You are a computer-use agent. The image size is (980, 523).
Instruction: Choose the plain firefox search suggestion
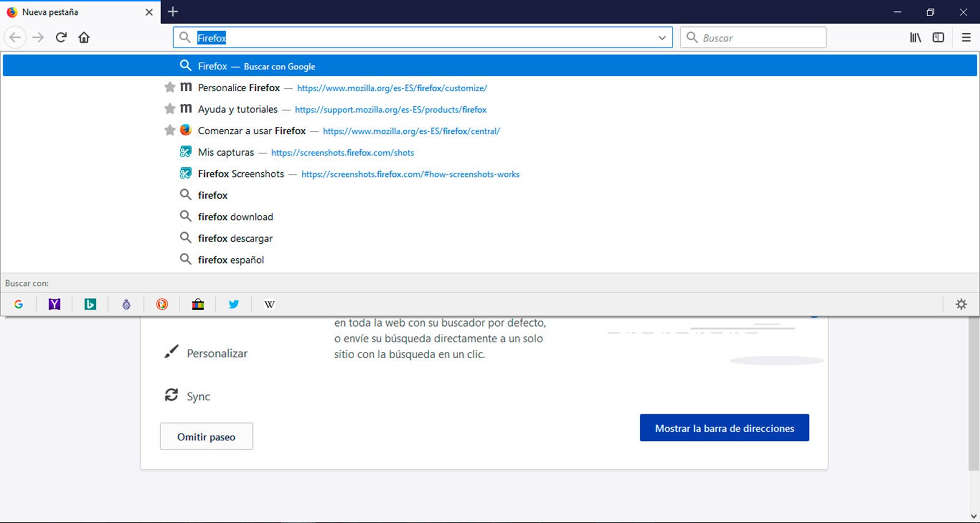[x=490, y=195]
